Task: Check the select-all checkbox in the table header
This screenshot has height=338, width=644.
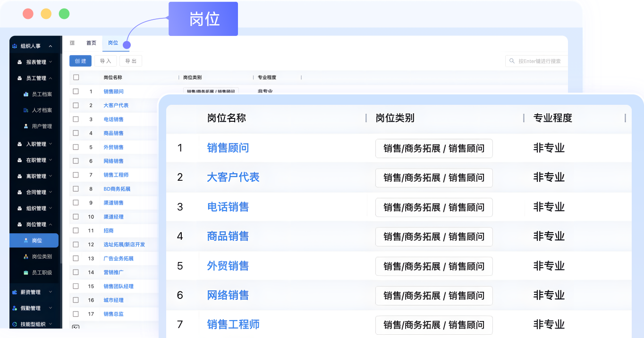Action: coord(75,78)
